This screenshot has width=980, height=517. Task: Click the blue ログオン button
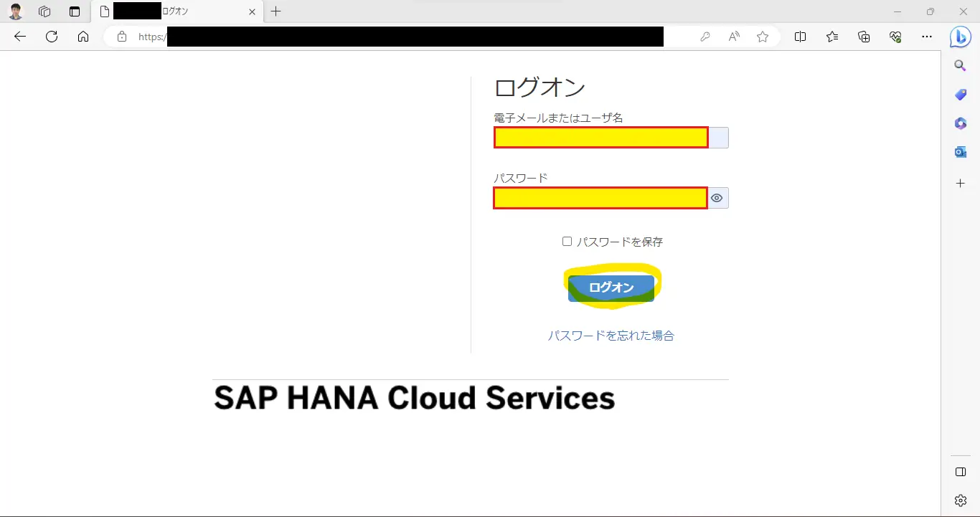click(x=611, y=288)
